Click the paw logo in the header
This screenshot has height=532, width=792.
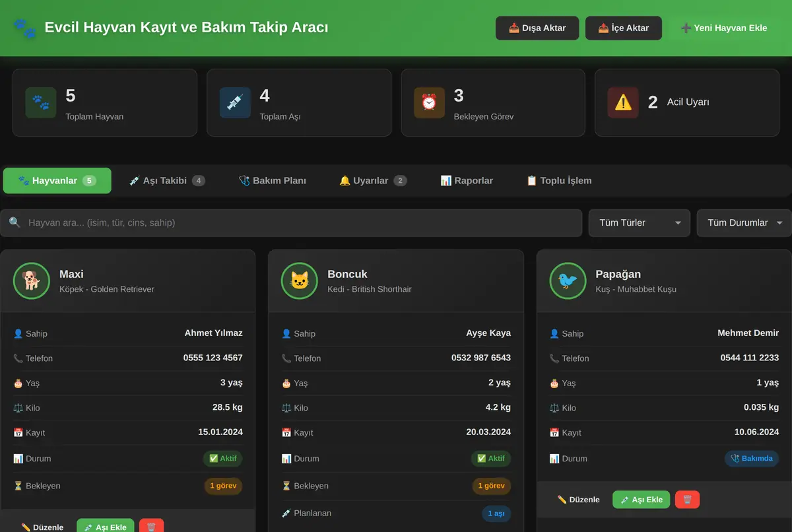coord(25,28)
